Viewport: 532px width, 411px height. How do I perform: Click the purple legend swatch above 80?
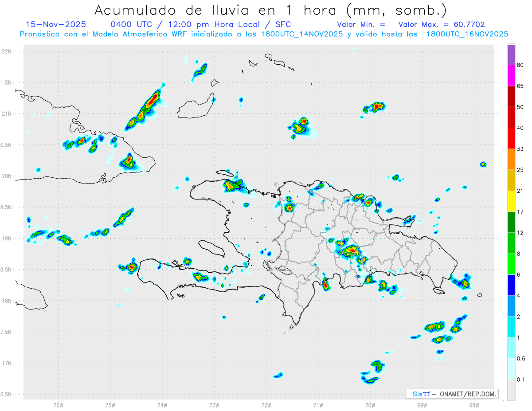coord(511,55)
